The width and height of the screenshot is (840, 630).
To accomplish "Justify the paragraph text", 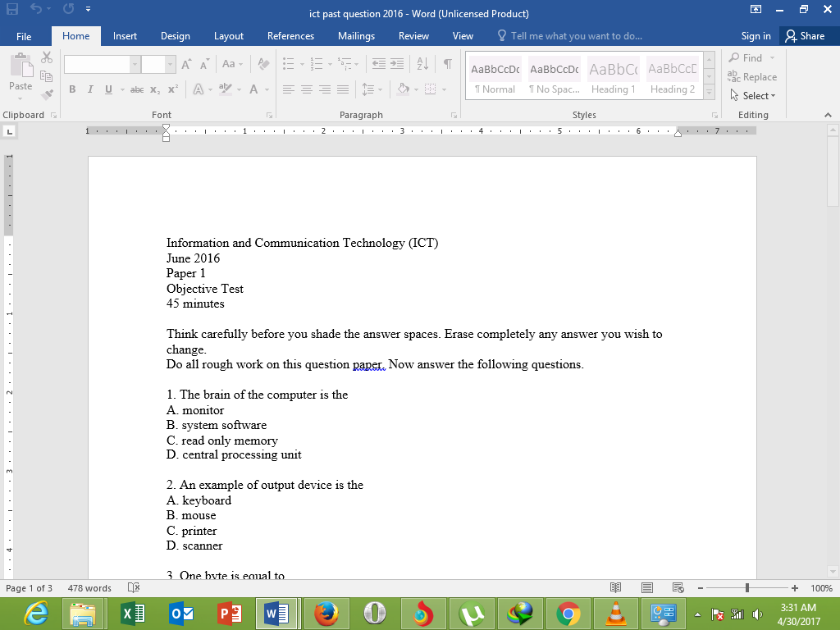I will click(342, 89).
